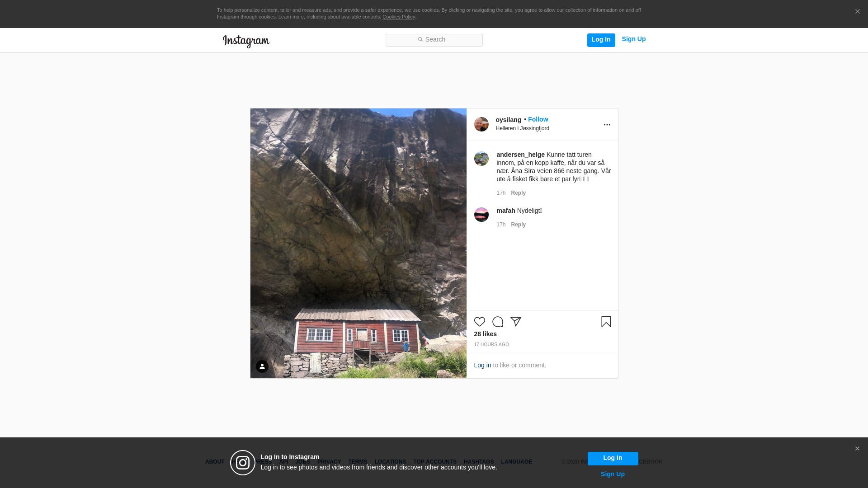Open mafah avatar picture
This screenshot has height=488, width=868.
click(481, 215)
